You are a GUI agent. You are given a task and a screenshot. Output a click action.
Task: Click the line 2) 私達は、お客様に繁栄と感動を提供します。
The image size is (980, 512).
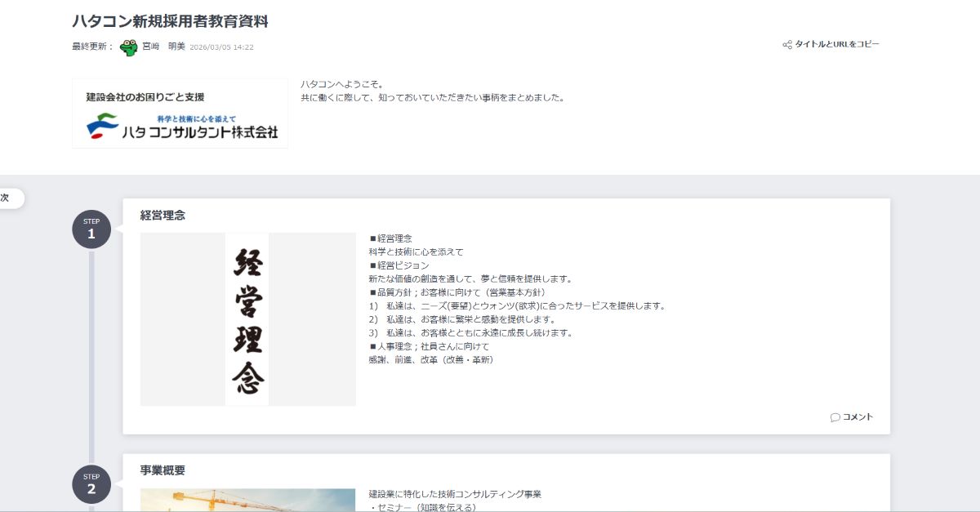[x=462, y=319]
